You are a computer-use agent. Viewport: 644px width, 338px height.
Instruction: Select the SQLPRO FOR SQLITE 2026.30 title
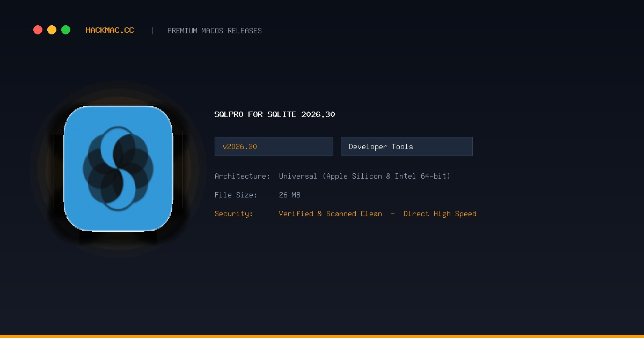[275, 114]
